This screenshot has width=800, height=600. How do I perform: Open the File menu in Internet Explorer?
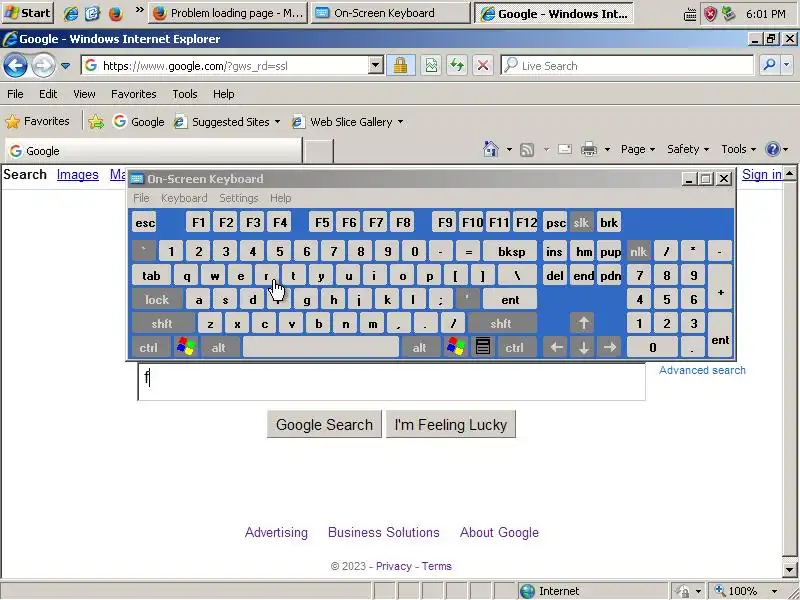pos(15,94)
